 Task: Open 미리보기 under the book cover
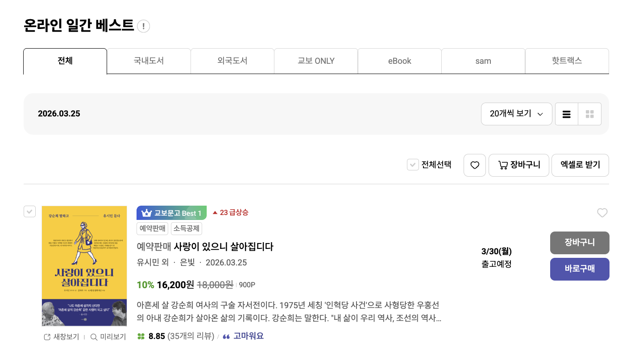pos(108,337)
